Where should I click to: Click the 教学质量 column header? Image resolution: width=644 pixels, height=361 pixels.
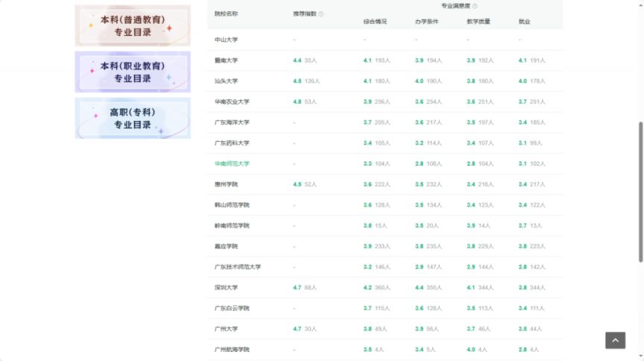(477, 22)
